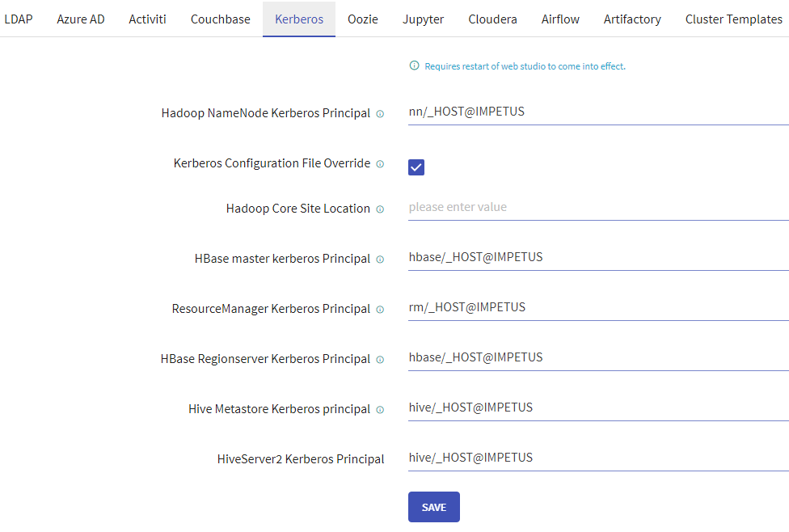Click the info icon beside Hadoop Core Site Location
The height and width of the screenshot is (532, 789).
380,209
